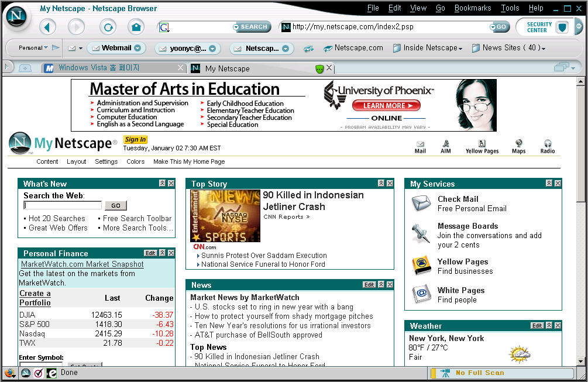Viewport: 588px width, 382px height.
Task: Open MarketWatch.com Market Snapshot link
Action: coord(82,264)
